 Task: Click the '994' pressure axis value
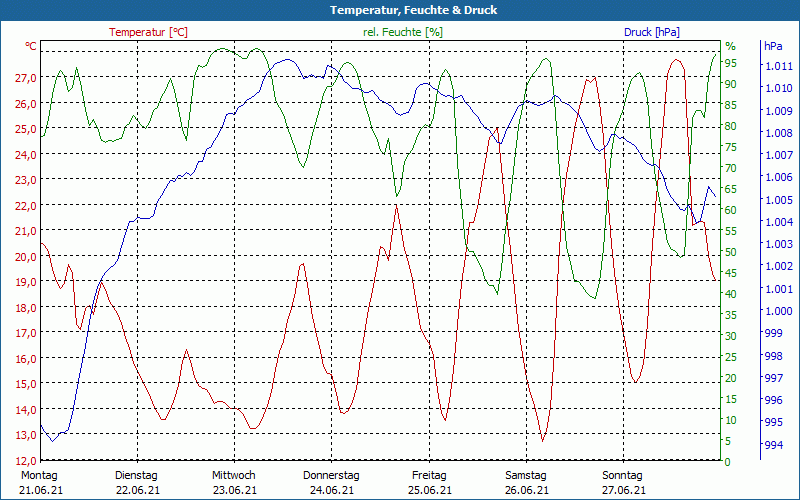[x=773, y=444]
